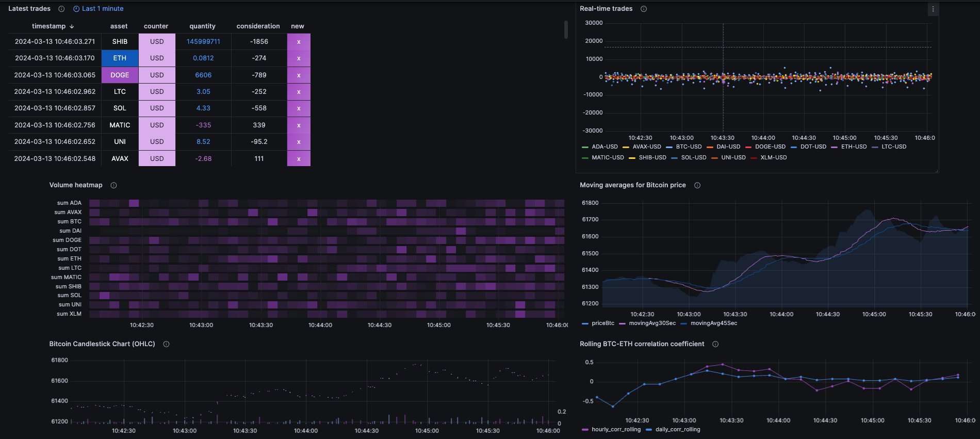Open the Volume heatmap panel title menu
The width and height of the screenshot is (980, 439).
coord(76,185)
